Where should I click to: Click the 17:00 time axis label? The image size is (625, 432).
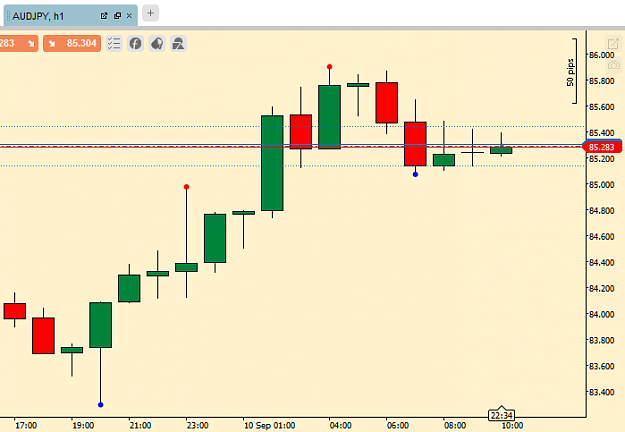coord(26,426)
